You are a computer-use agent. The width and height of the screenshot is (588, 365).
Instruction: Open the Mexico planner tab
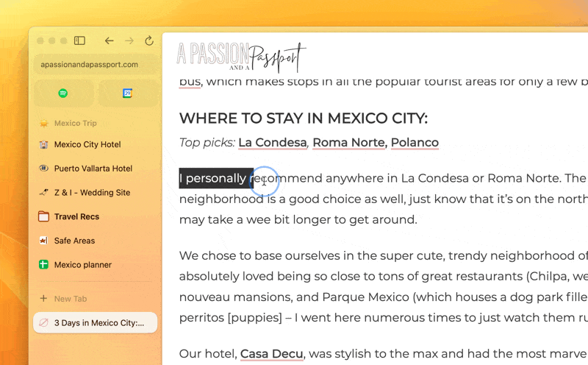(96, 265)
